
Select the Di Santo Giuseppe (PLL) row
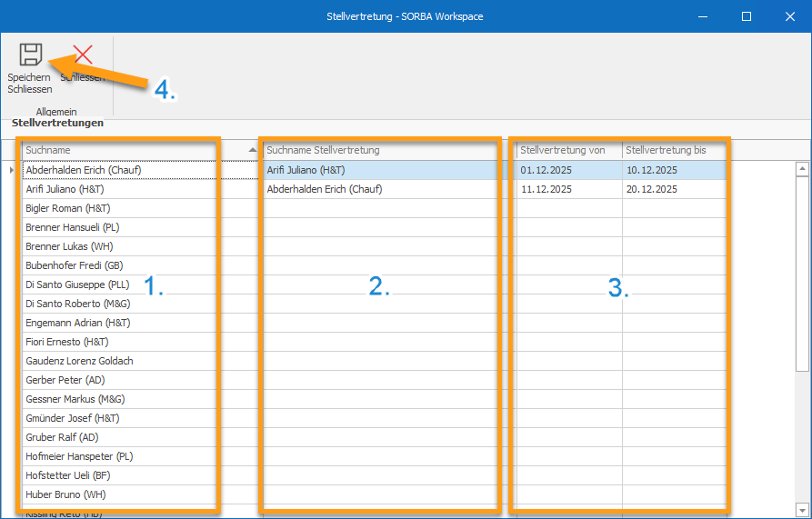tap(78, 284)
